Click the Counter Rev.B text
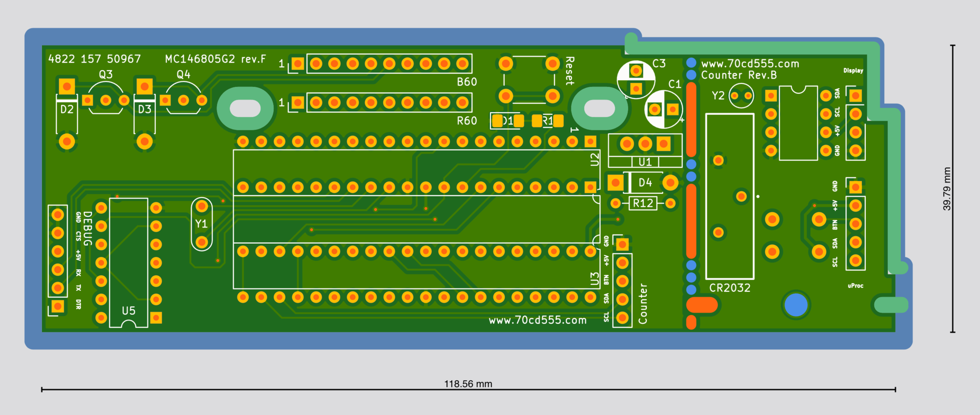 pyautogui.click(x=739, y=75)
